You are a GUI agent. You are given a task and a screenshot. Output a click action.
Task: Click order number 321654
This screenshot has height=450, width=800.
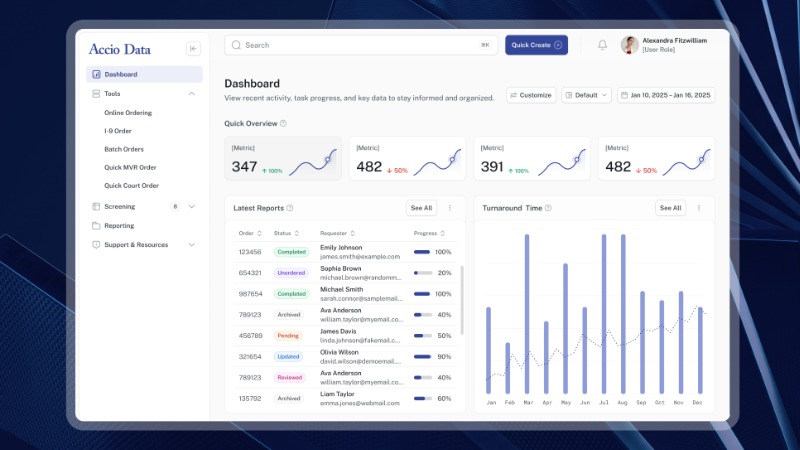click(x=250, y=357)
